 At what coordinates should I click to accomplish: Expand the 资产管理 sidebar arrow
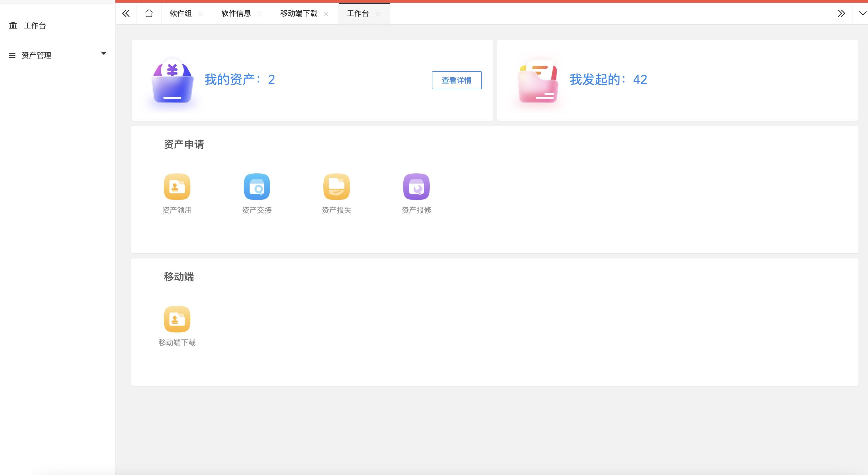[104, 53]
